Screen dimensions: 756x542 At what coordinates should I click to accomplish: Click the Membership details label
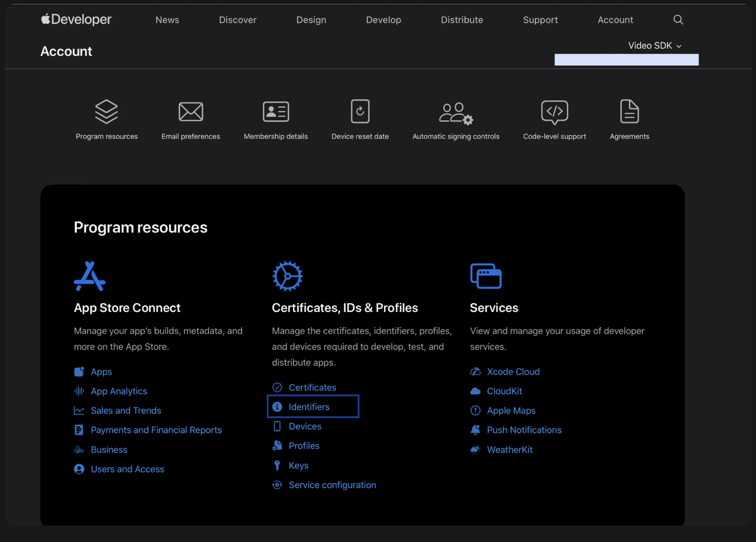coord(276,136)
